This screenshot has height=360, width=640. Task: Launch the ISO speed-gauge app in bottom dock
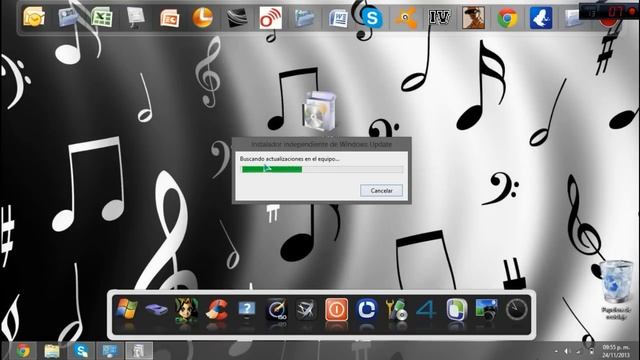[x=277, y=309]
